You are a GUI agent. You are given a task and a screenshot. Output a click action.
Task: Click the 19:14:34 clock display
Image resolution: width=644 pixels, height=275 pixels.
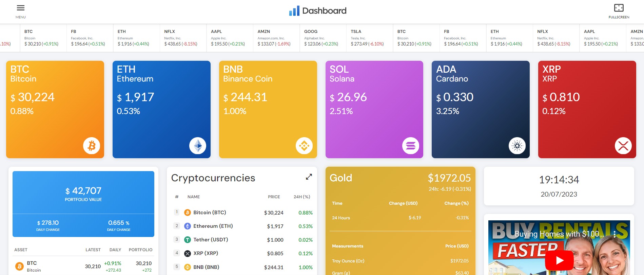click(x=559, y=180)
